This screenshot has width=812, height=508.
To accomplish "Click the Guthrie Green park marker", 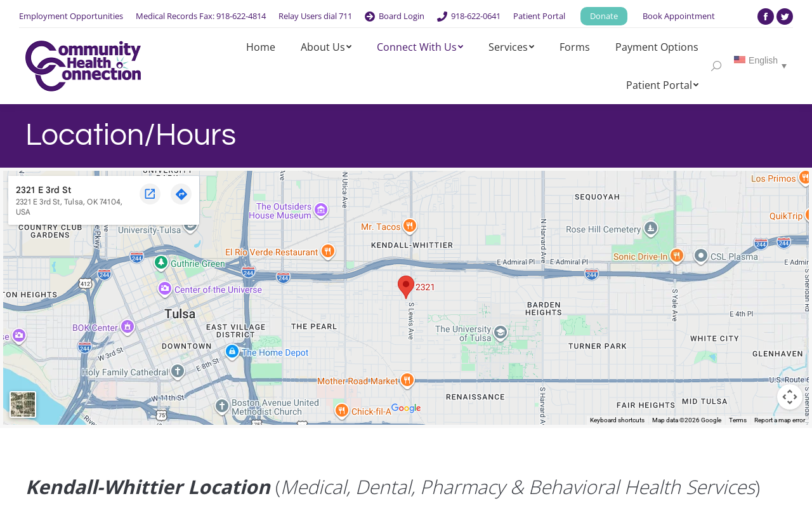I will pyautogui.click(x=161, y=262).
